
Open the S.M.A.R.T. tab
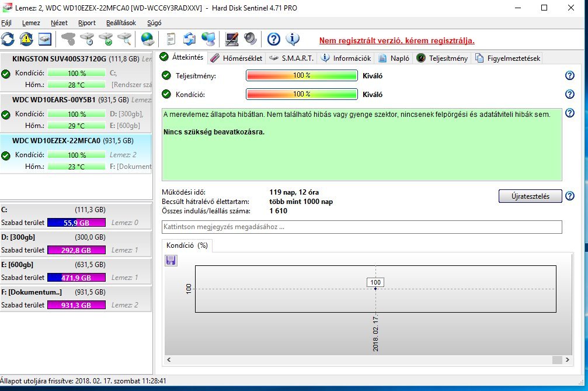coord(291,58)
